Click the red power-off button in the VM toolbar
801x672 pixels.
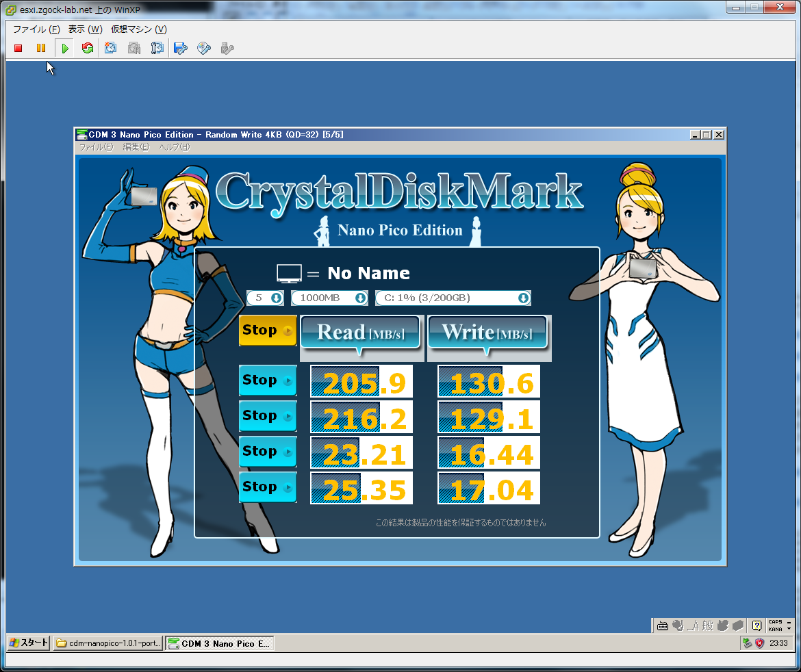18,48
